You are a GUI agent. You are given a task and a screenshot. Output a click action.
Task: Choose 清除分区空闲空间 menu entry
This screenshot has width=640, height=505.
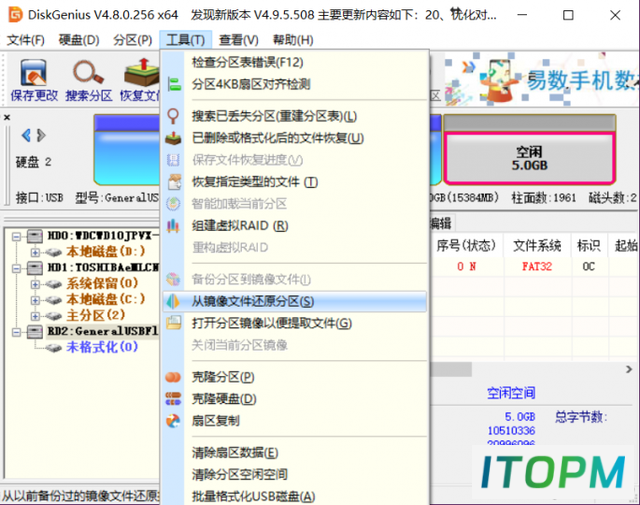tap(294, 474)
